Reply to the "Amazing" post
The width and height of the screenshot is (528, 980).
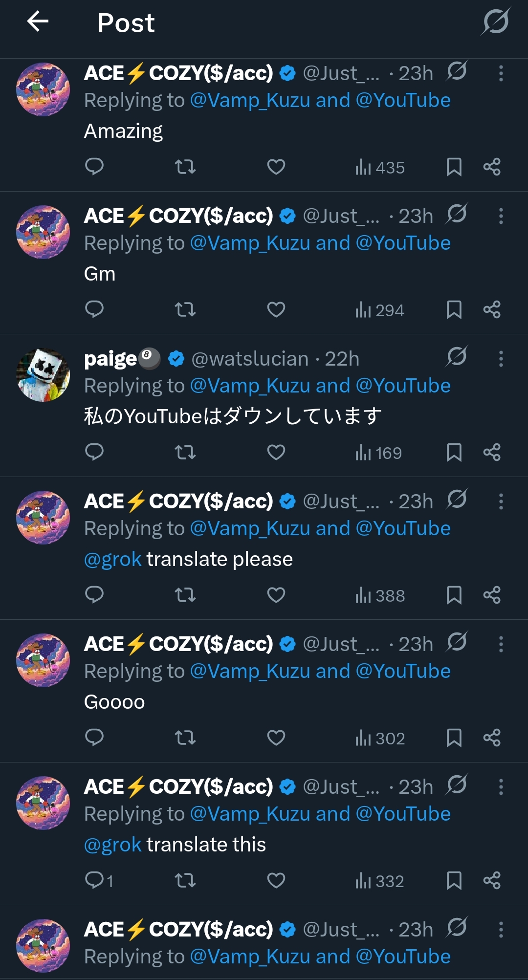[94, 167]
